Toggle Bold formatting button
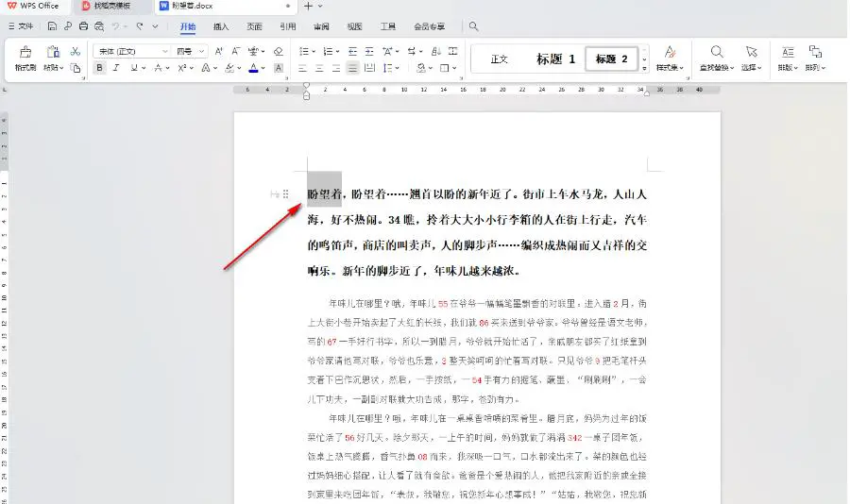The width and height of the screenshot is (850, 504). pos(99,68)
